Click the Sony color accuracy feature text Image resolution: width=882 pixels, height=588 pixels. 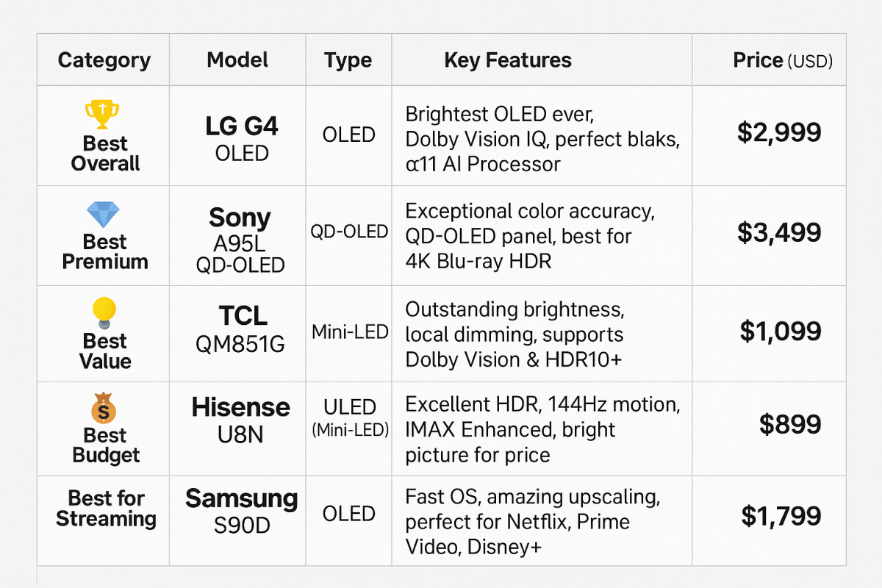pos(529,212)
